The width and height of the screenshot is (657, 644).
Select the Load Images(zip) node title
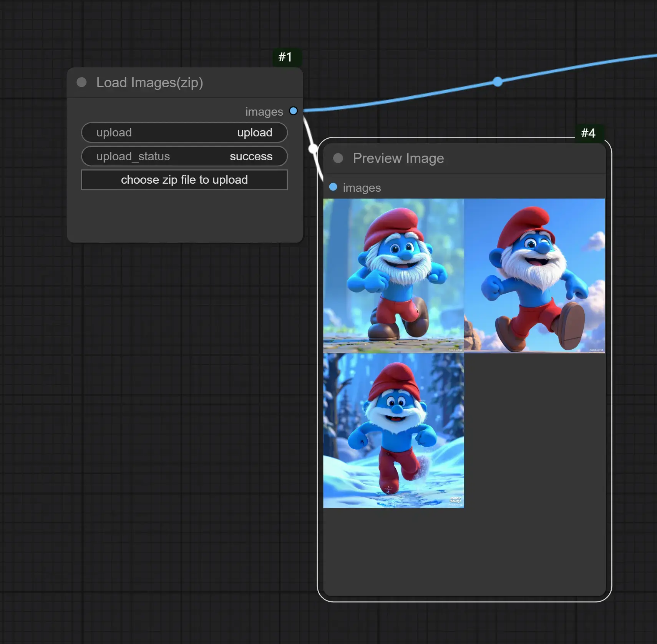point(149,83)
